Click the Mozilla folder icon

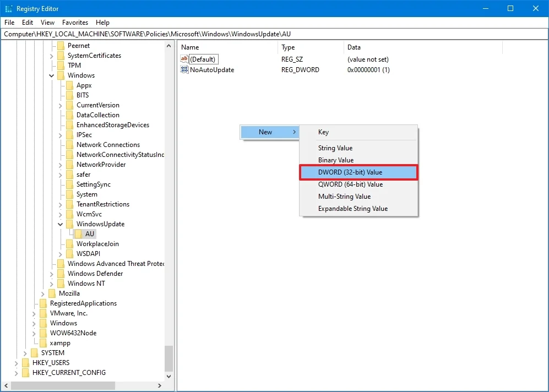click(x=52, y=293)
